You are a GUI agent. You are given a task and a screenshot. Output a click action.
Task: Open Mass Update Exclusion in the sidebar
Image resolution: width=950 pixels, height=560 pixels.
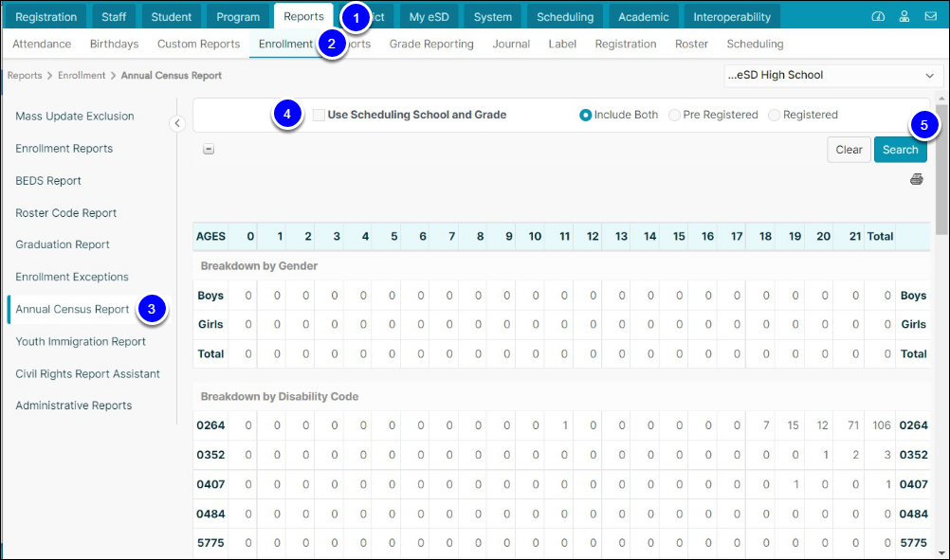click(x=75, y=117)
